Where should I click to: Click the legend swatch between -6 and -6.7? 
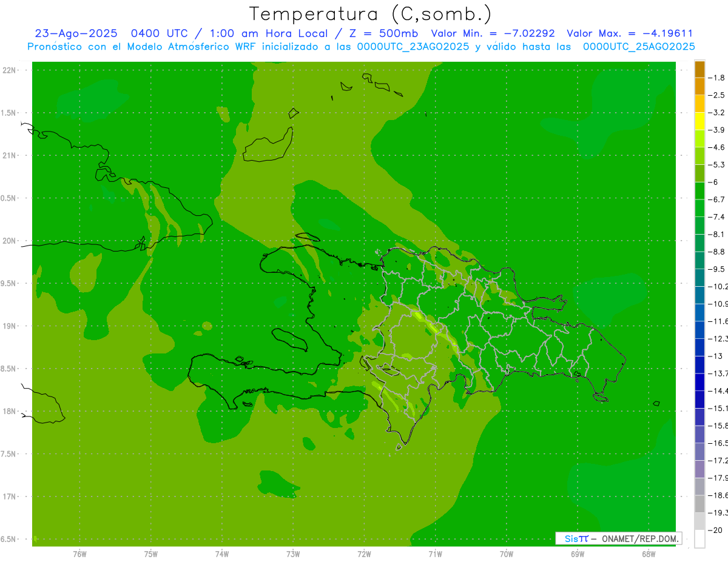coord(699,190)
